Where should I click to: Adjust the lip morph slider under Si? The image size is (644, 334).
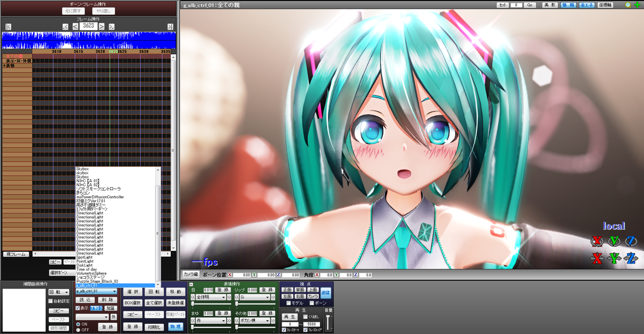tap(255, 304)
